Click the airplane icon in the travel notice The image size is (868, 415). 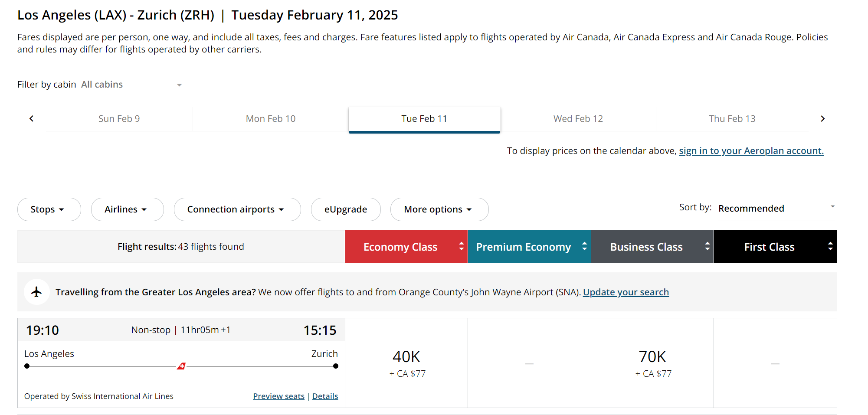pos(36,292)
